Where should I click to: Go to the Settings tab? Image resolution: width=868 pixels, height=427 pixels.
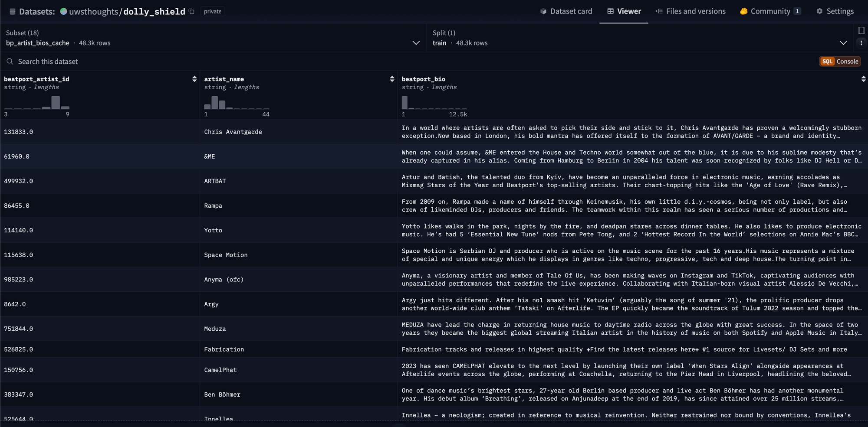(835, 11)
